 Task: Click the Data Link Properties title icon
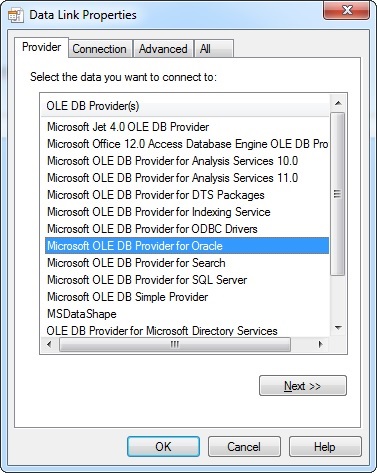click(x=16, y=15)
